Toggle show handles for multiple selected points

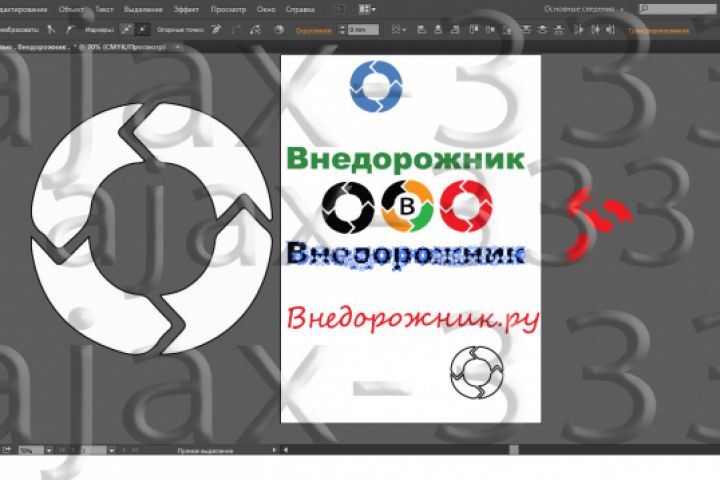[x=126, y=30]
